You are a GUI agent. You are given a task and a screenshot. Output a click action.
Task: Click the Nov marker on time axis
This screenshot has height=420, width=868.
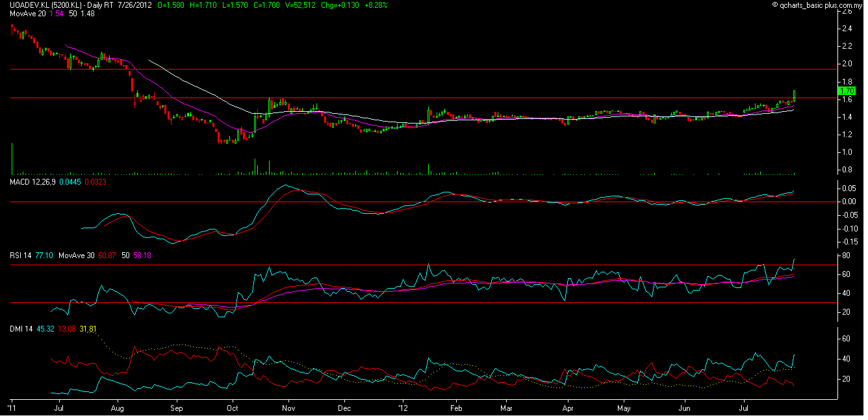pyautogui.click(x=288, y=408)
